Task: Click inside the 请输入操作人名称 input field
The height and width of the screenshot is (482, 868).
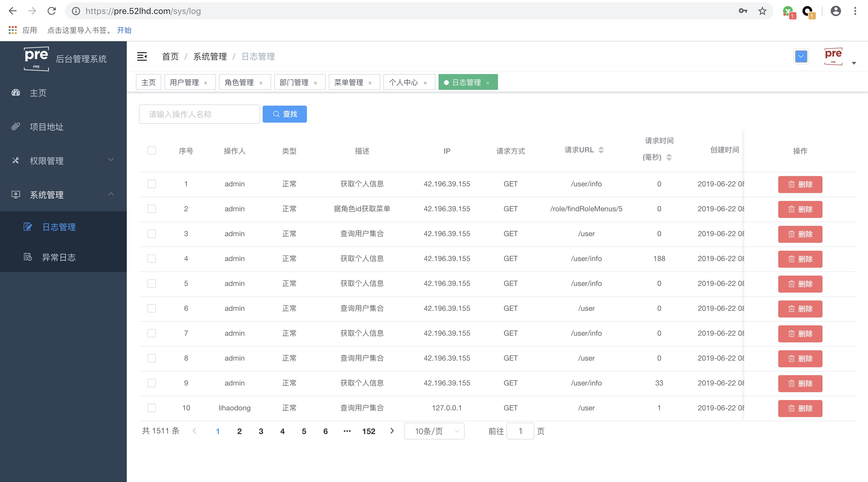Action: point(199,114)
